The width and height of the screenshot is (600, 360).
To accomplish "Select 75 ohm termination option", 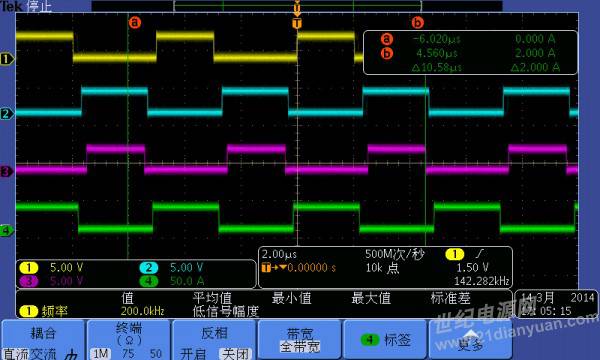I will tap(128, 353).
